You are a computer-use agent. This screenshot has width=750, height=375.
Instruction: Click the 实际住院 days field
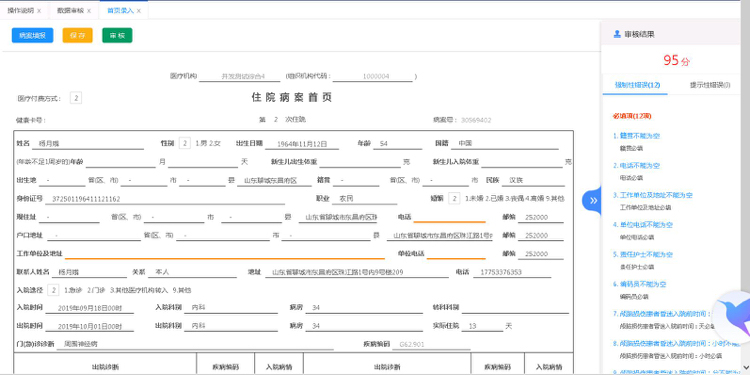click(x=483, y=326)
